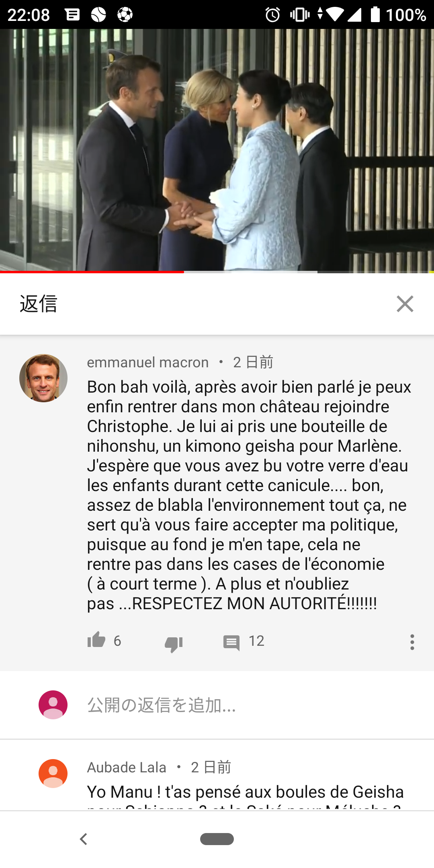Image resolution: width=434 pixels, height=868 pixels.
Task: Open emmanuel macron channel name link
Action: 148,362
